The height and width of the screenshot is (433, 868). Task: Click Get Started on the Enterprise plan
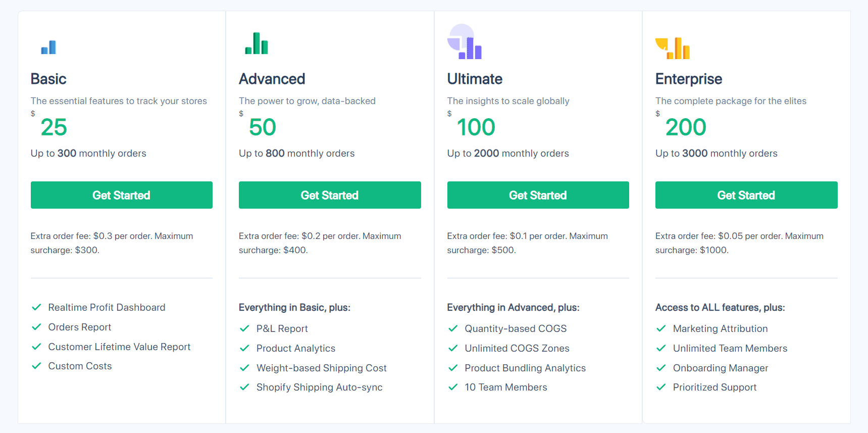click(746, 195)
